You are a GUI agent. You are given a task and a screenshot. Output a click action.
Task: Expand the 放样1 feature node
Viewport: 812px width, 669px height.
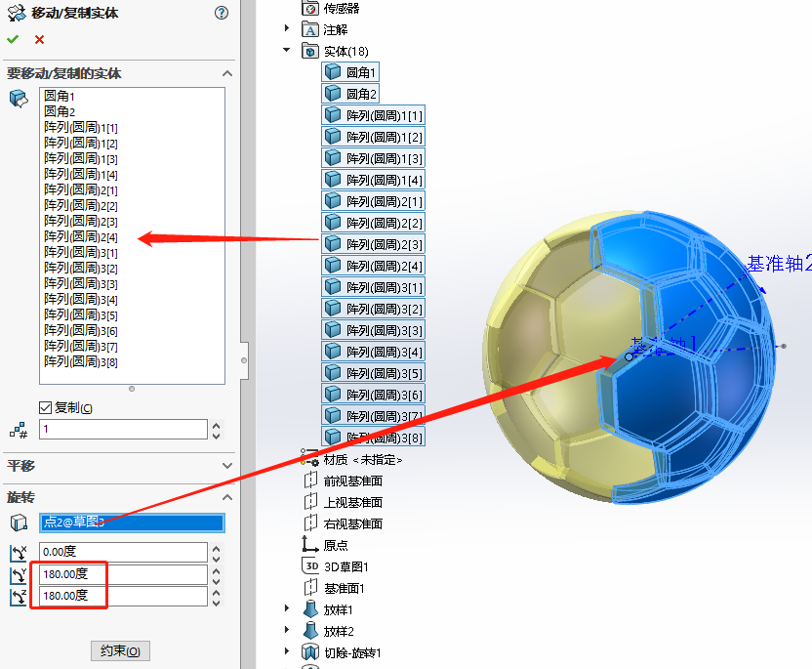pyautogui.click(x=284, y=608)
